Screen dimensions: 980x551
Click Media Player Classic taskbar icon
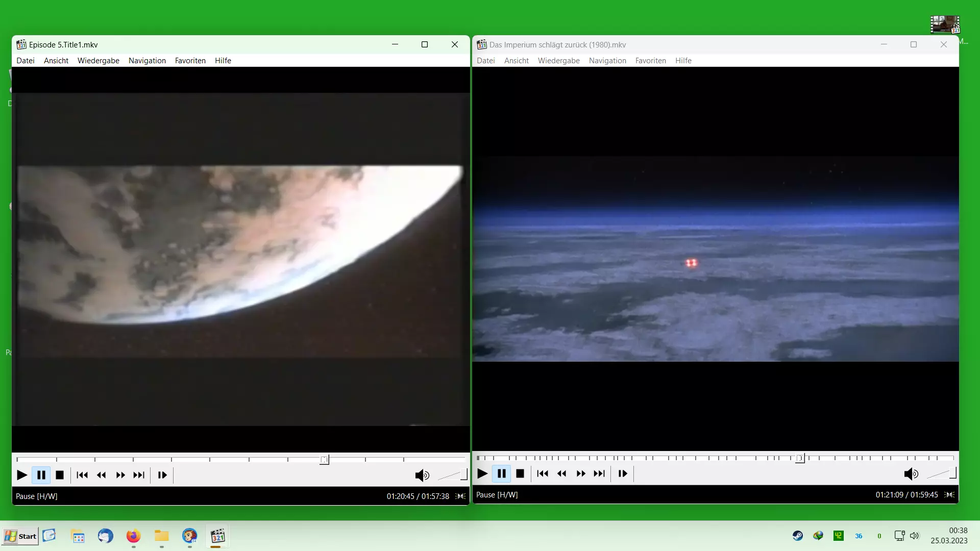pyautogui.click(x=218, y=536)
